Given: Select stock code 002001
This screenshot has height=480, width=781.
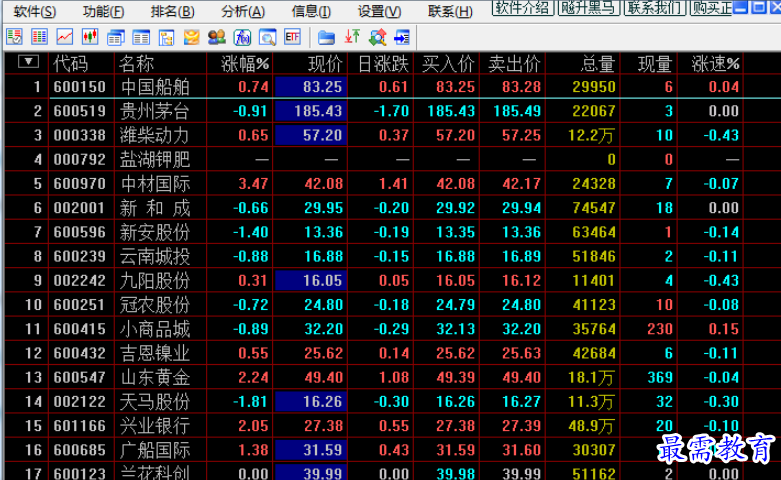Looking at the screenshot, I should click(x=80, y=208).
